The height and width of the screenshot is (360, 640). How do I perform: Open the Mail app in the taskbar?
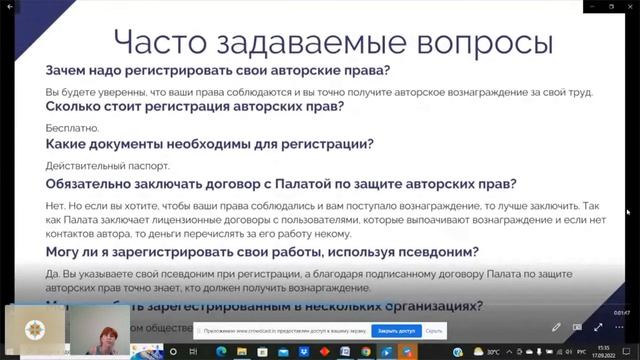[x=283, y=351]
